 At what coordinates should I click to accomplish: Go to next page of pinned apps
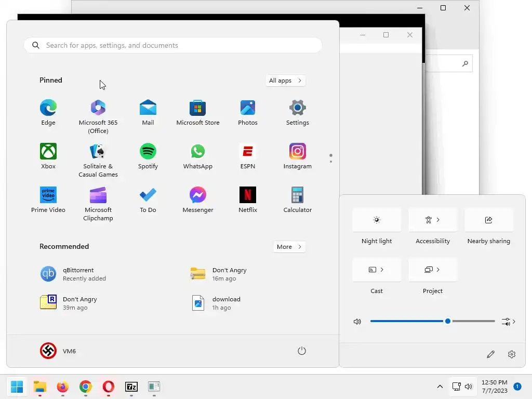point(331,162)
